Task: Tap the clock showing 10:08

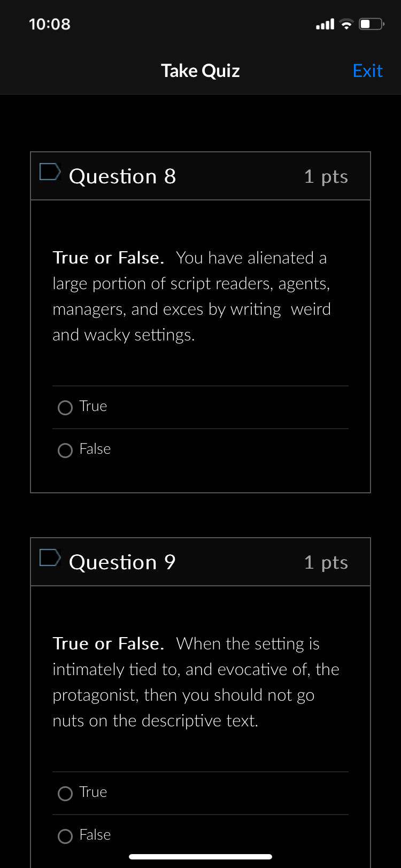Action: [x=50, y=24]
